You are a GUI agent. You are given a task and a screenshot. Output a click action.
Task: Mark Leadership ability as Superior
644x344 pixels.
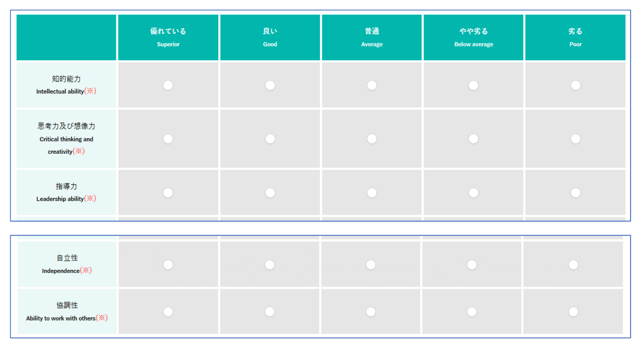pos(168,193)
